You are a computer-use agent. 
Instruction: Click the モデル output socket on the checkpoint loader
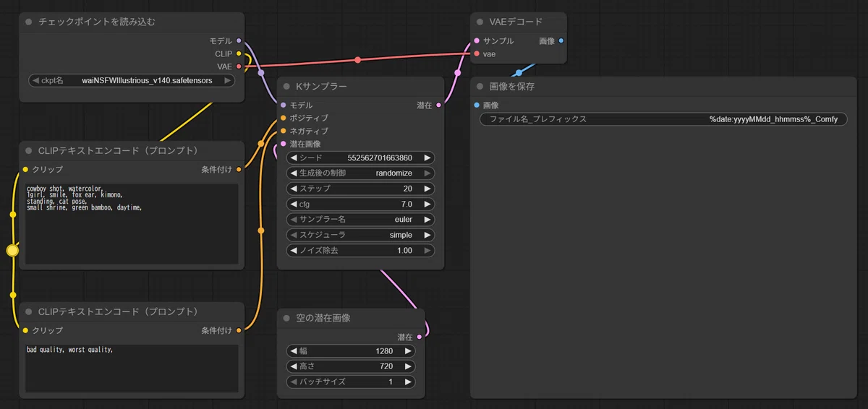[x=239, y=41]
